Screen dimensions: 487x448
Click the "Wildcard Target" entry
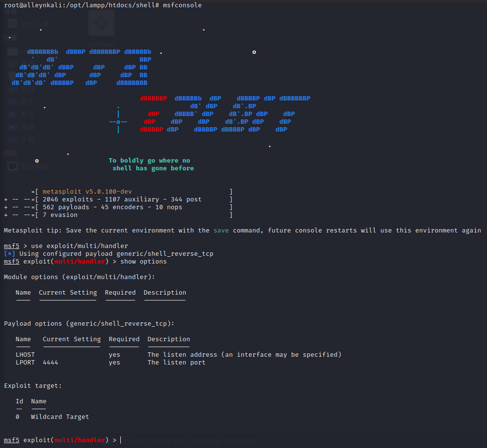tap(60, 417)
